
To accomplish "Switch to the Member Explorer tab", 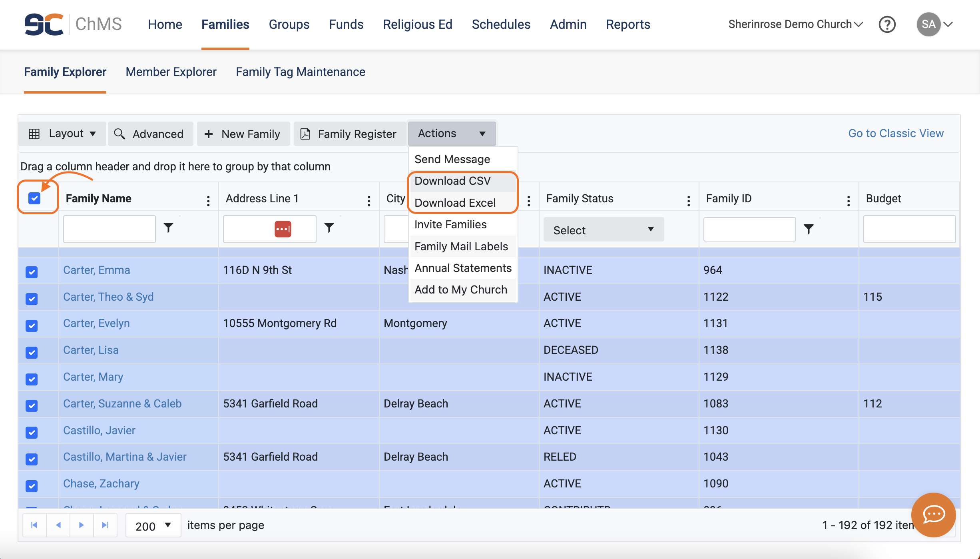I will click(x=171, y=72).
